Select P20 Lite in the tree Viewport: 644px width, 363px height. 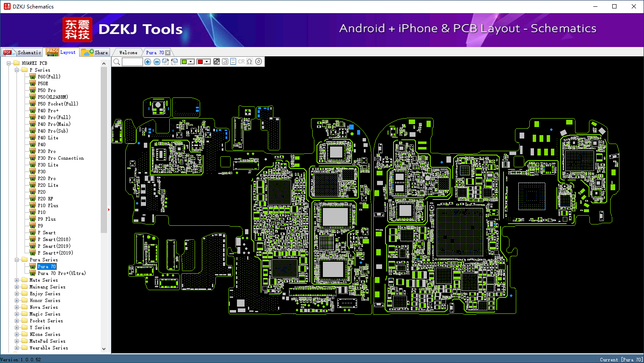tap(48, 185)
